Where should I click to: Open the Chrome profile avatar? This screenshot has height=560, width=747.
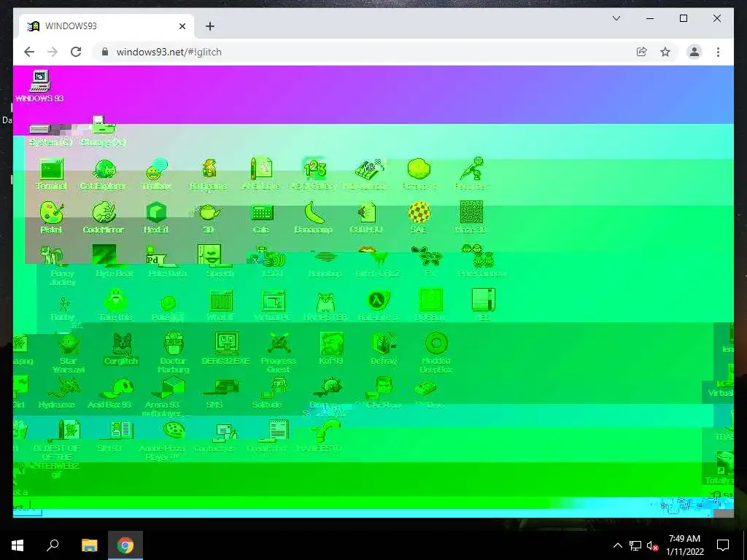[694, 52]
